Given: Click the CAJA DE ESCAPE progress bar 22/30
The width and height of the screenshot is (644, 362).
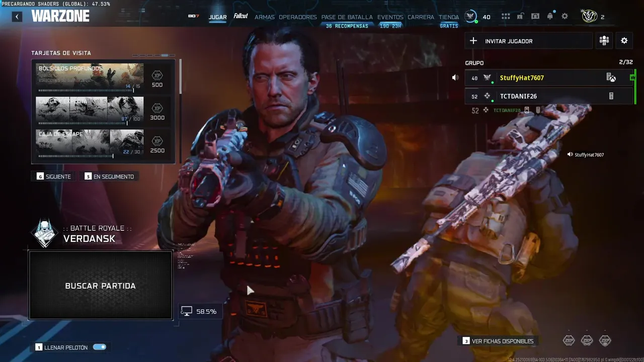Looking at the screenshot, I should click(76, 156).
